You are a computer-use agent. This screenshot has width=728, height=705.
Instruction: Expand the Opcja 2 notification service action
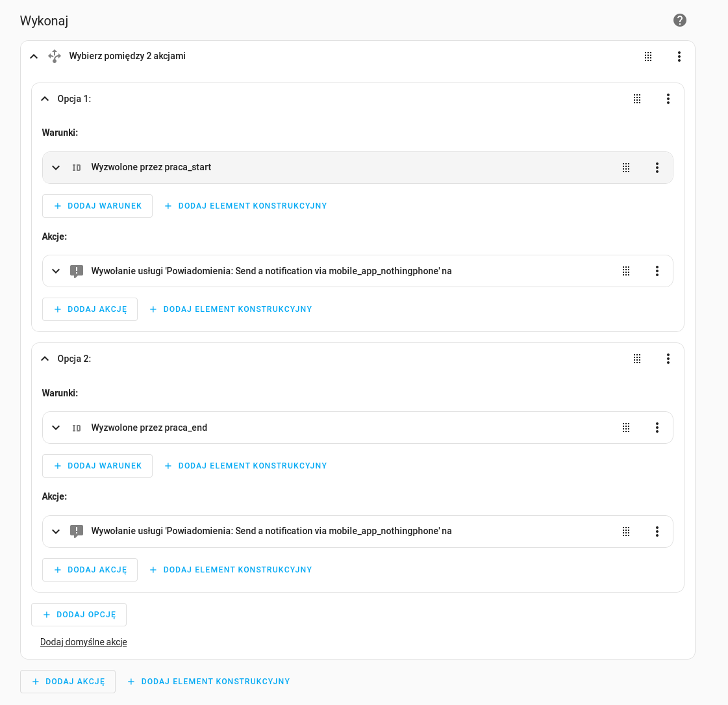56,532
